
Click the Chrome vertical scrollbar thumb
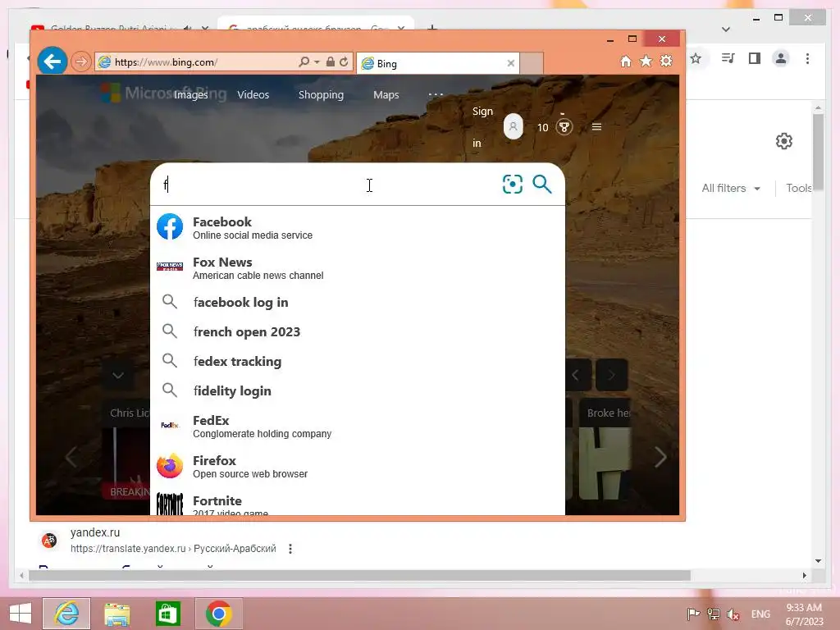tap(818, 151)
